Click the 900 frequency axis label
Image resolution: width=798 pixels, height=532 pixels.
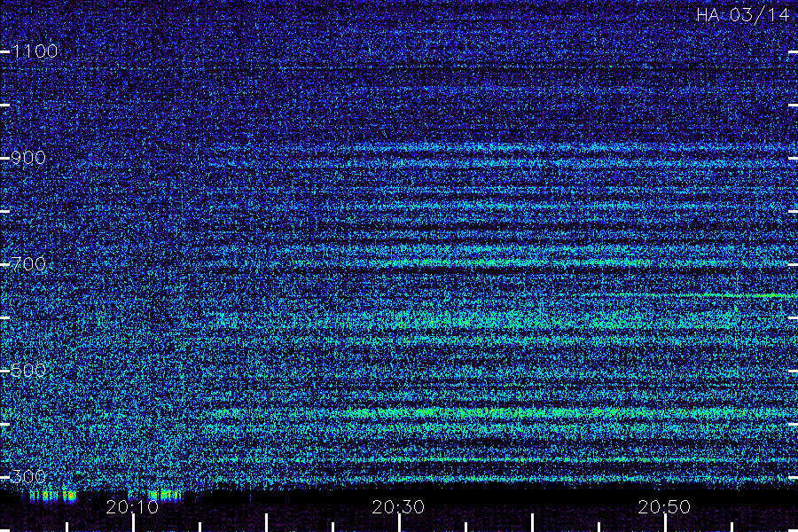[28, 157]
